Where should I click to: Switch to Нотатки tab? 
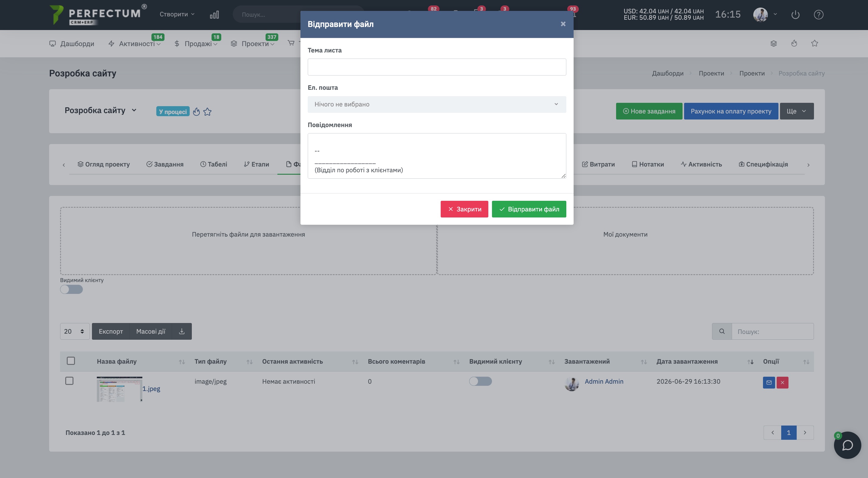click(x=648, y=164)
